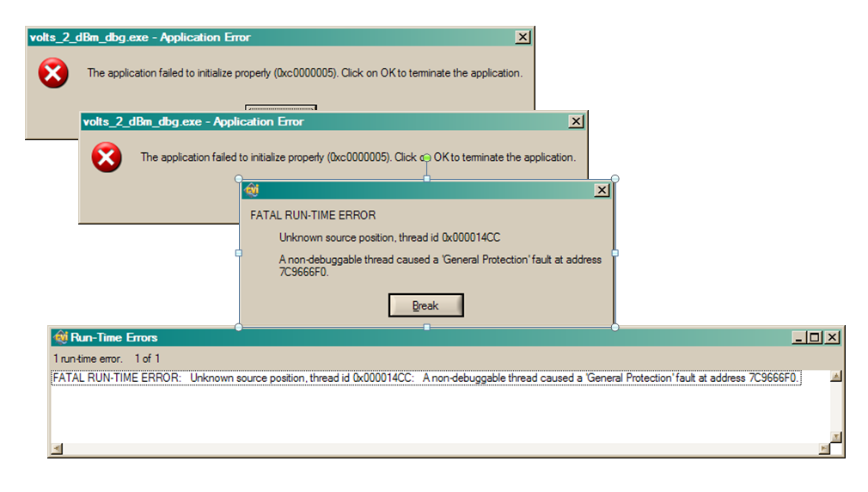Click the partially hidden OK button in rear dialog
This screenshot has height=492, width=868.
(x=281, y=108)
